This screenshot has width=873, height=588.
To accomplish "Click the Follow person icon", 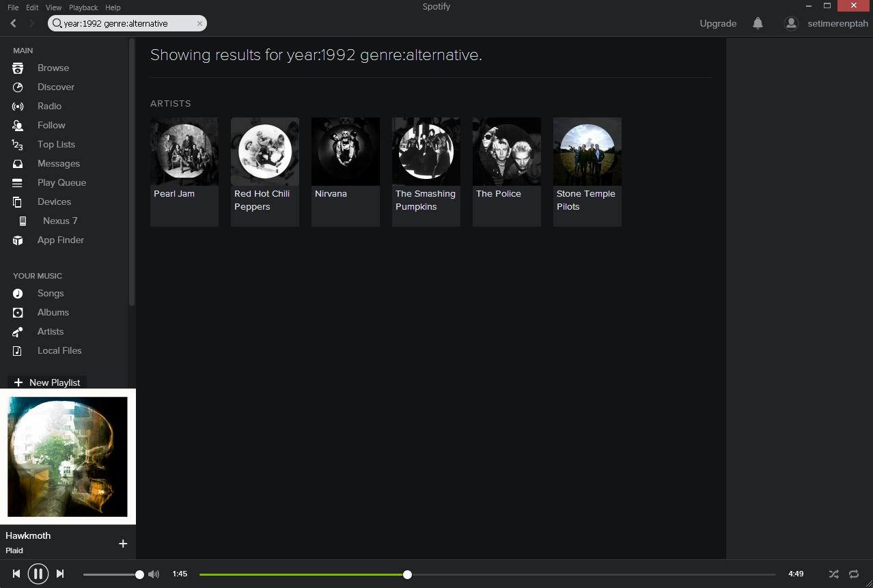I will [x=18, y=126].
